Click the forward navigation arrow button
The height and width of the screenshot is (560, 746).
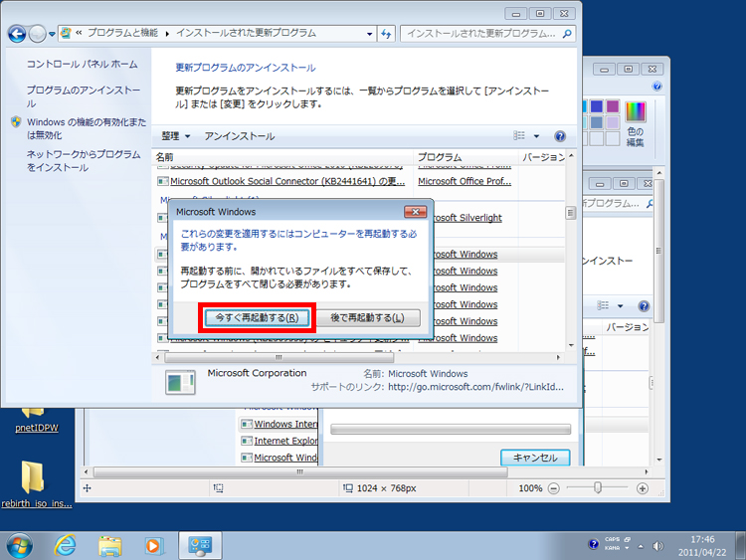point(38,34)
